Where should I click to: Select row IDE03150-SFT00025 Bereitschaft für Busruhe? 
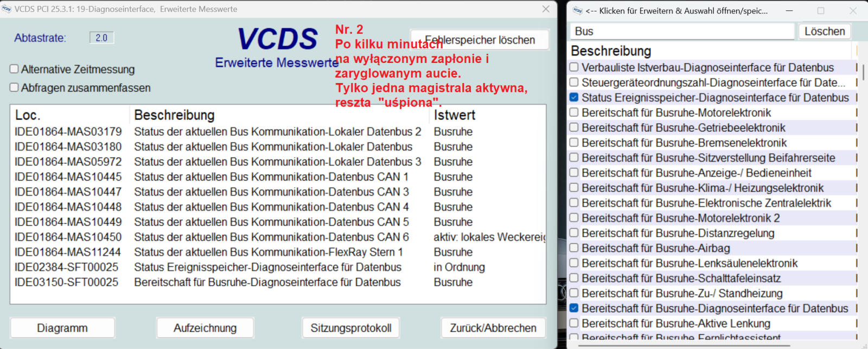click(278, 282)
